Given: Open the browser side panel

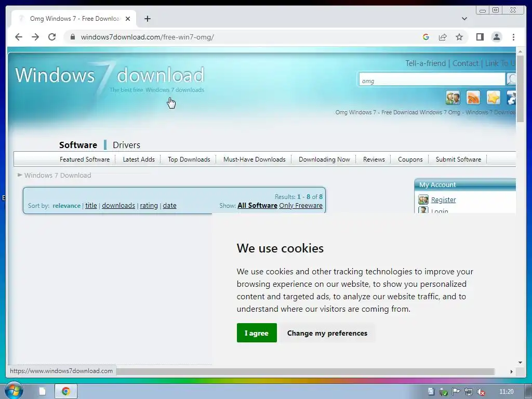Looking at the screenshot, I should click(x=480, y=37).
